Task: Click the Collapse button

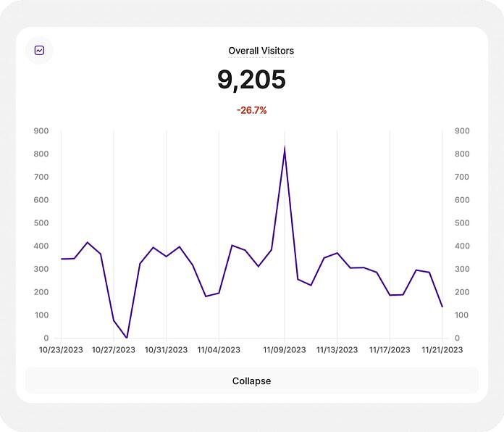Action: tap(252, 381)
